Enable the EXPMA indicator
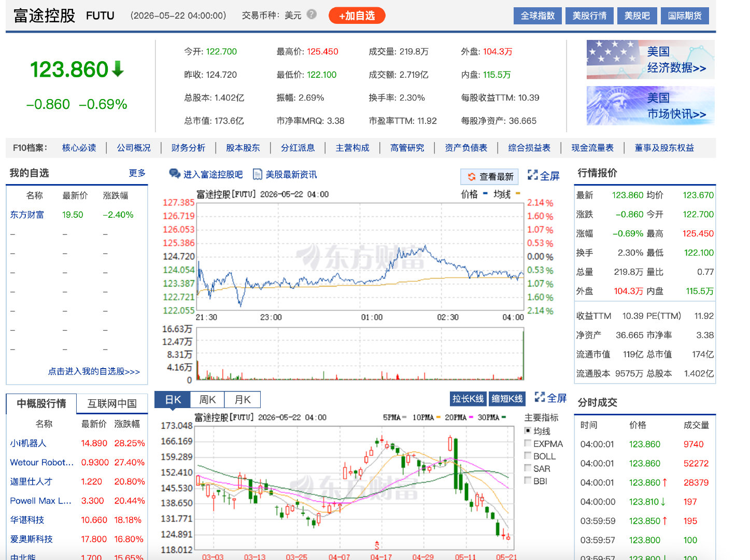Screen dimensions: 750x560 point(528,443)
